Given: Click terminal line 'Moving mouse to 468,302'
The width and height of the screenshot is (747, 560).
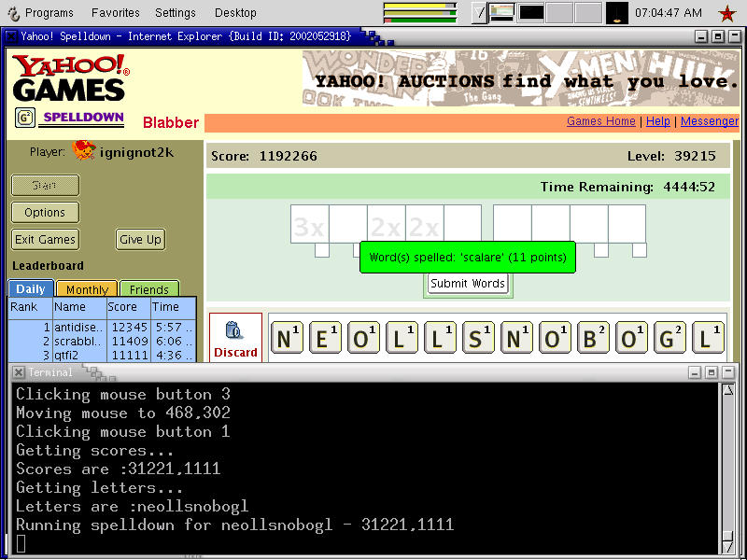Looking at the screenshot, I should click(123, 413).
